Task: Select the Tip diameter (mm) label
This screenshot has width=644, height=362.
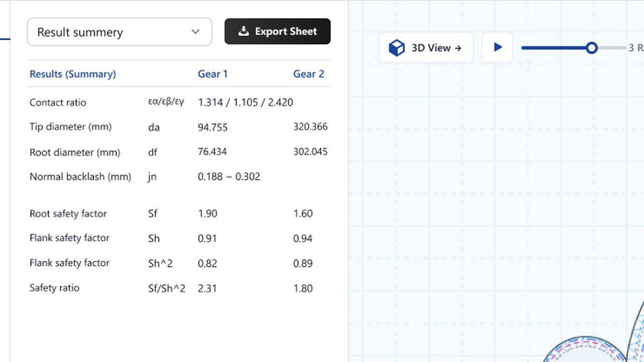Action: pyautogui.click(x=70, y=127)
